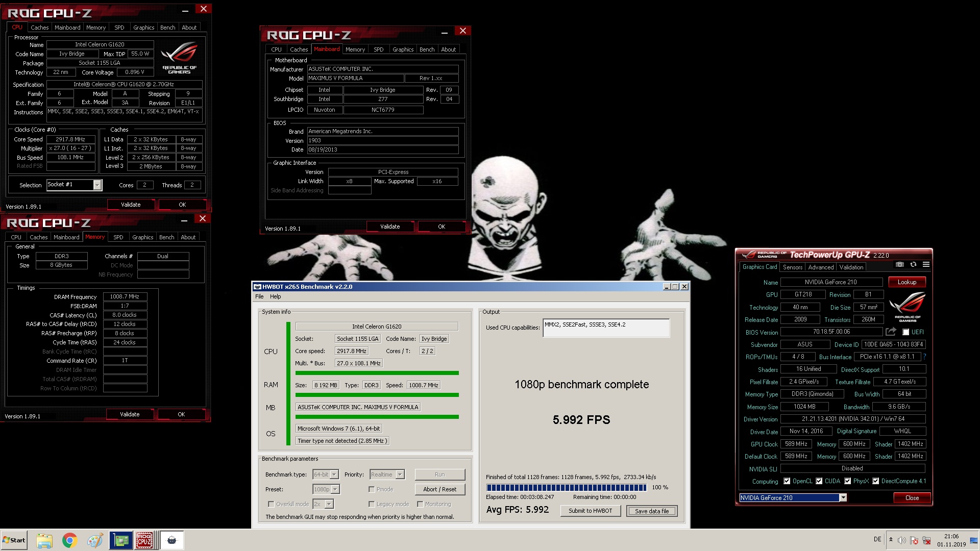Click the ROG logo in GPU-Z card tab
Viewport: 980px width, 551px height.
(908, 306)
